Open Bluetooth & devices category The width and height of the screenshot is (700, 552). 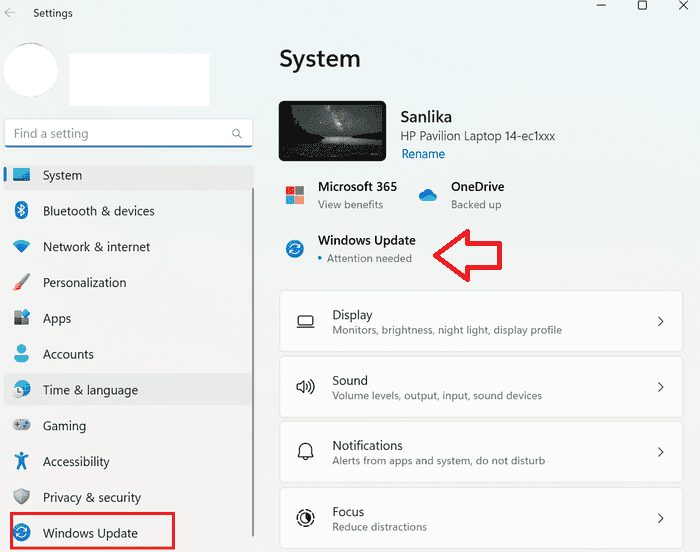point(99,211)
